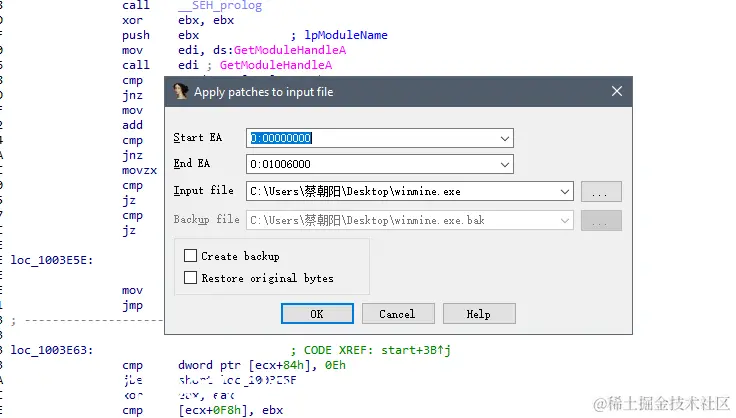Confirm patching with the OK button
This screenshot has width=736, height=418.
(x=317, y=313)
